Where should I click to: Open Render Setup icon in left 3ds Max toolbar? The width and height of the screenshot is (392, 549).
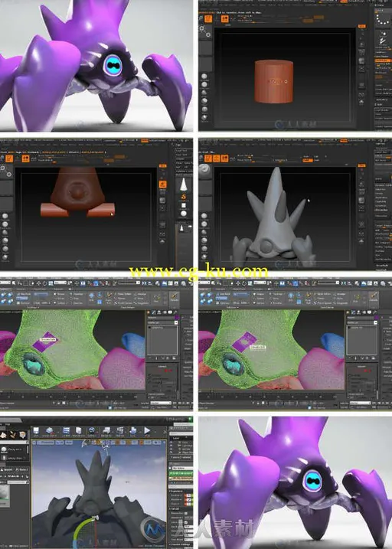point(184,283)
